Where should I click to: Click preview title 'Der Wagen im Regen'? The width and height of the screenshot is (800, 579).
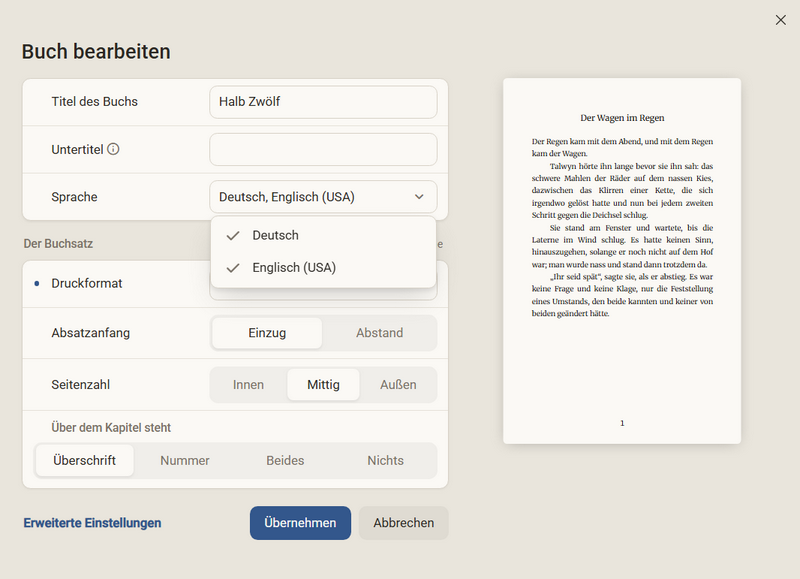[x=622, y=118]
